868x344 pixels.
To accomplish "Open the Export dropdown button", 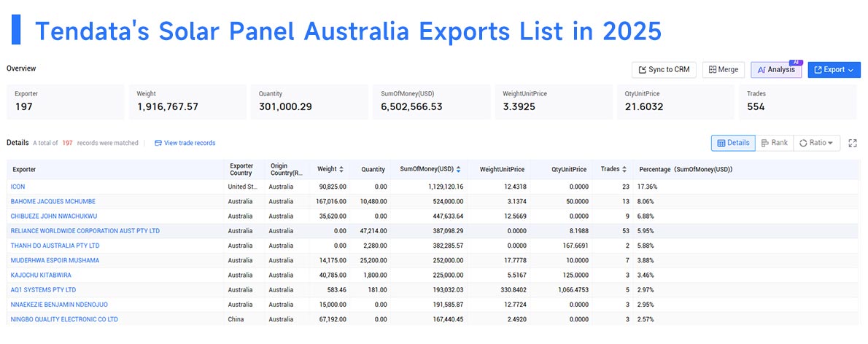I will click(834, 70).
